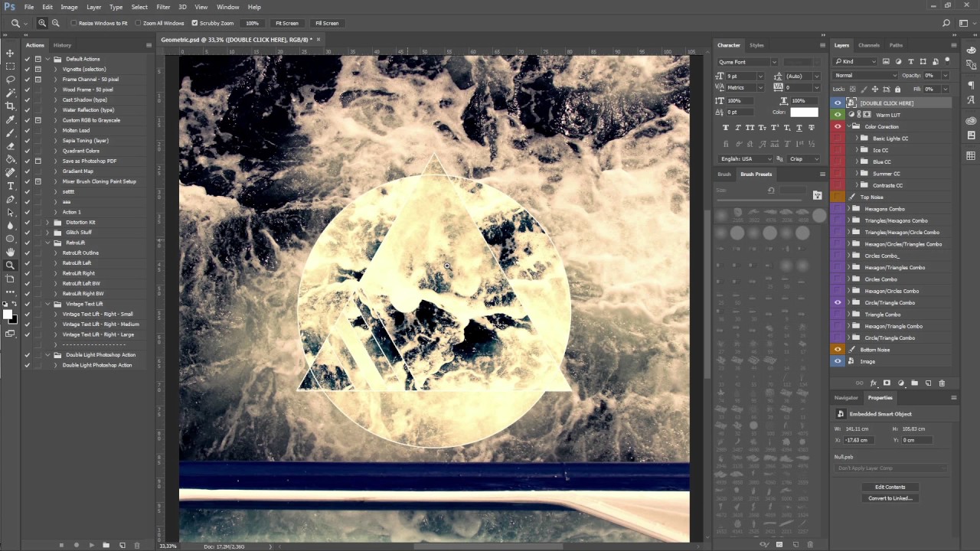
Task: Select the Rectangular Marquee tool
Action: 10,66
